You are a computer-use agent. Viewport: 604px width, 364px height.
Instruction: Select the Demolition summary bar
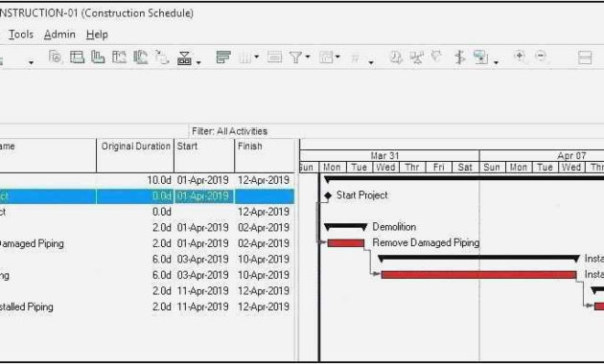click(345, 227)
